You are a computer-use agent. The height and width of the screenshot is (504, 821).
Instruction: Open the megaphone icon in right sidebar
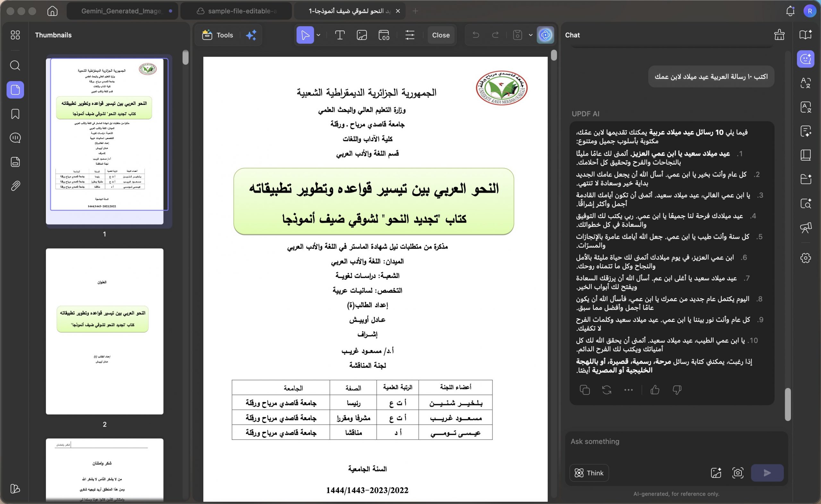tap(806, 228)
